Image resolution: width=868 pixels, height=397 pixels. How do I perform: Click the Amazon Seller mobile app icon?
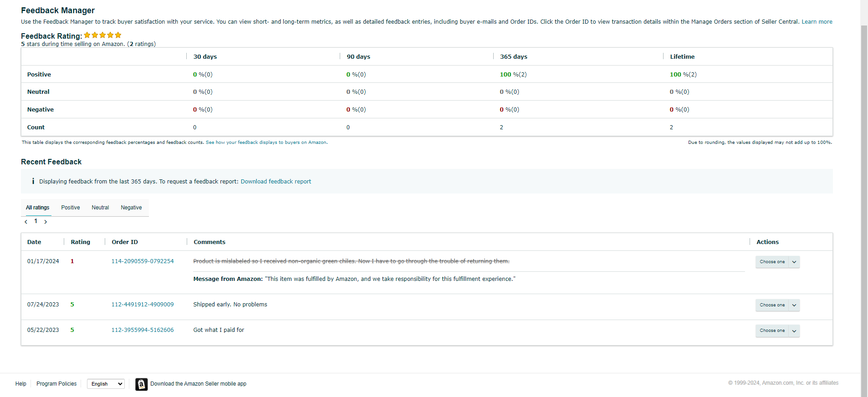pyautogui.click(x=142, y=384)
